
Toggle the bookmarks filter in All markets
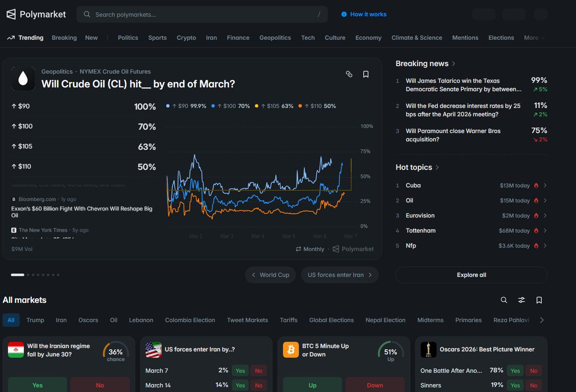[x=539, y=300]
